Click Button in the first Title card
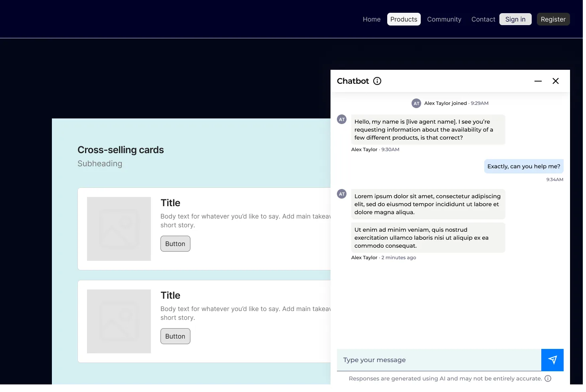Image resolution: width=586 pixels, height=392 pixels. click(x=175, y=244)
